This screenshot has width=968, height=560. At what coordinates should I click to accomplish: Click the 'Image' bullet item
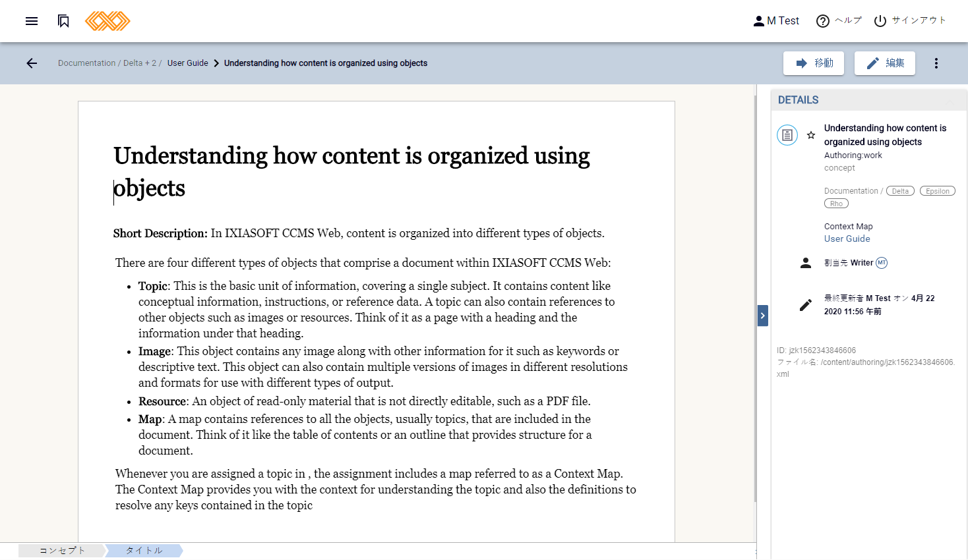point(383,367)
